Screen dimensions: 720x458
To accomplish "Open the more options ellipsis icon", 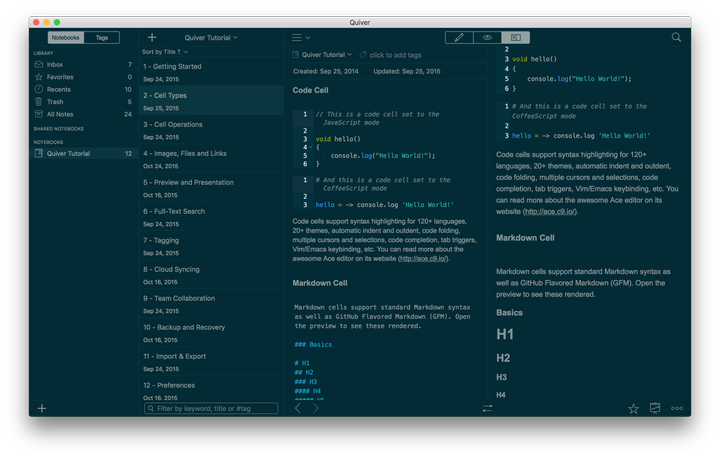I will tap(677, 408).
